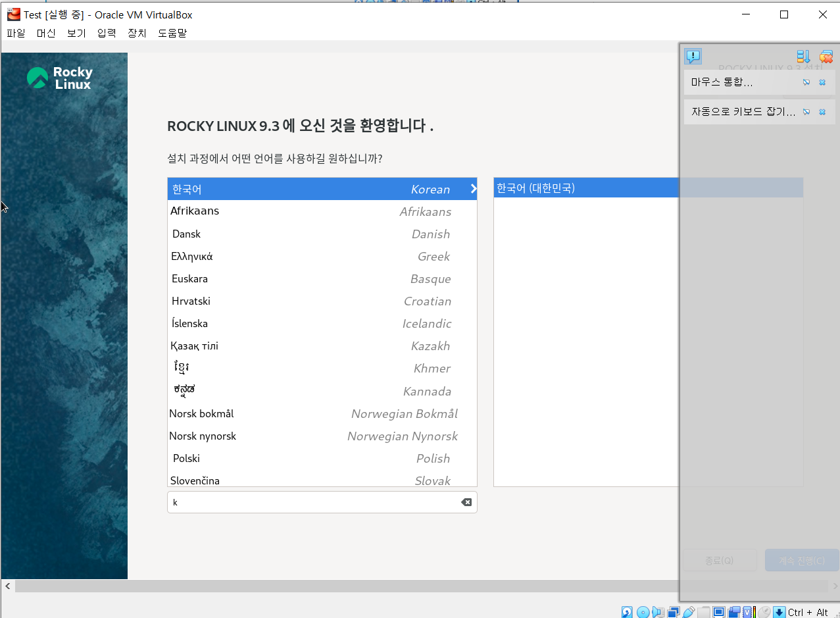Click the optical disc status icon
The width and height of the screenshot is (840, 618).
click(643, 612)
